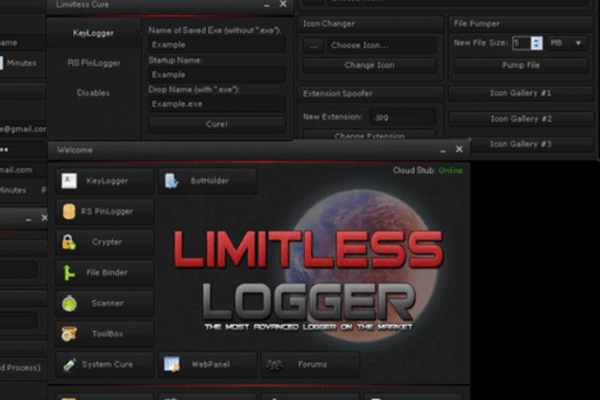Click the Pump File button

click(x=520, y=65)
